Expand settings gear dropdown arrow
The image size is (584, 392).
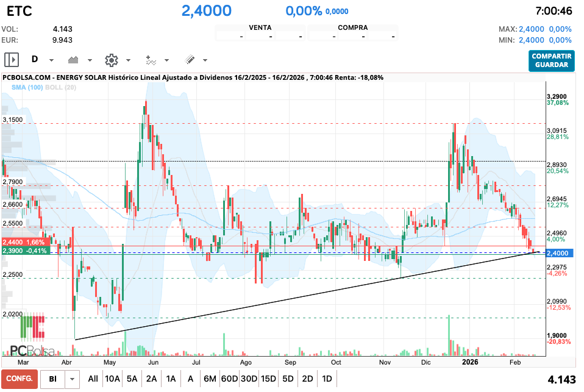pyautogui.click(x=128, y=60)
